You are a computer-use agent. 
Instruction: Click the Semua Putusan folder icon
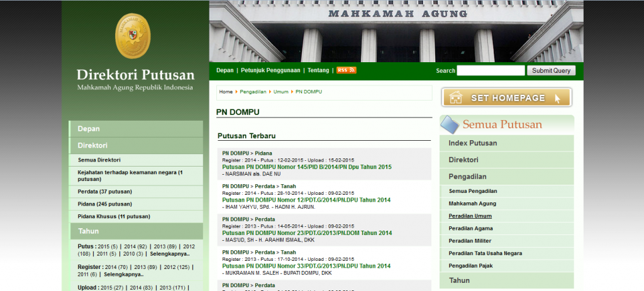coord(450,124)
